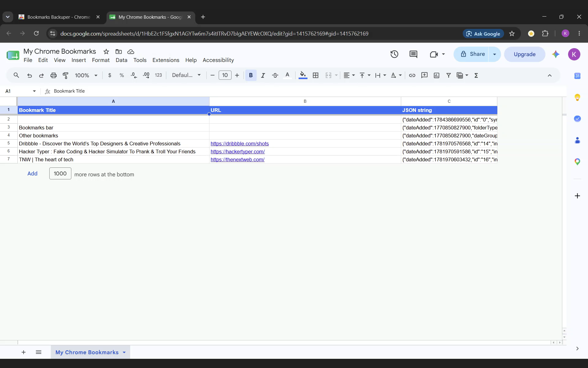Screen dimensions: 588x368
Task: Print the spreadsheet
Action: coord(54,75)
